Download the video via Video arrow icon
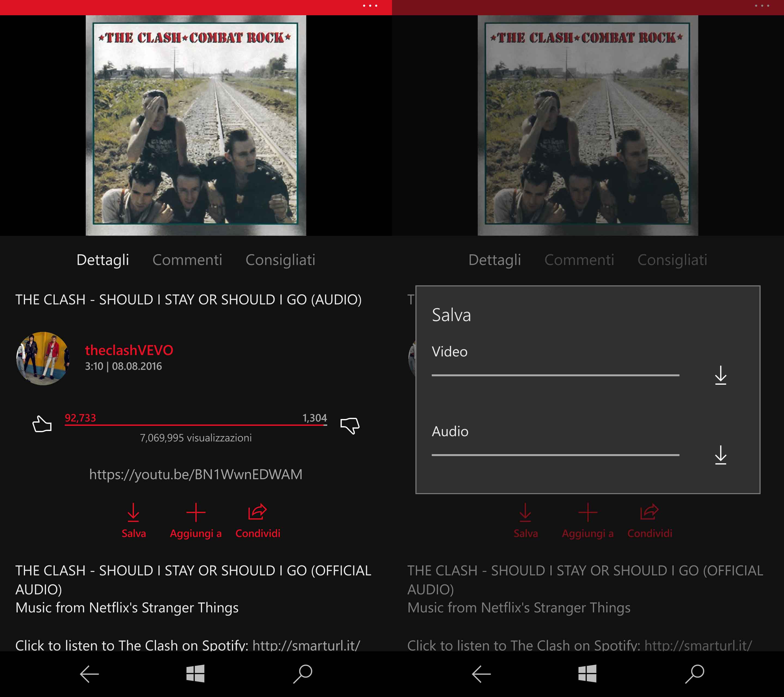 [721, 375]
